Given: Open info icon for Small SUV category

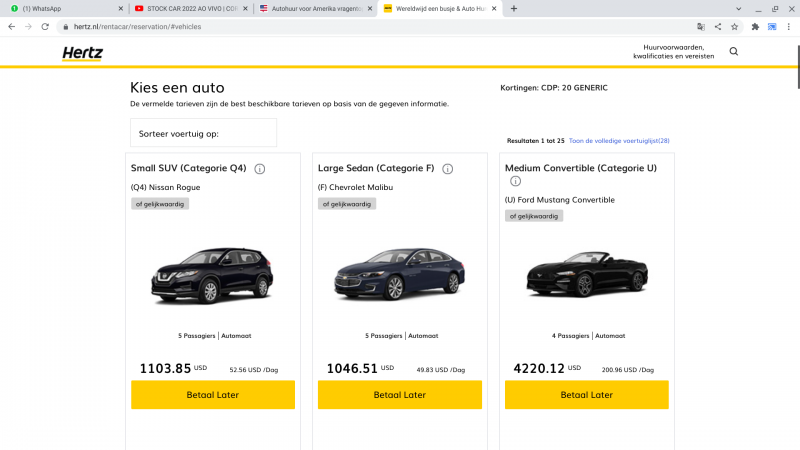Looking at the screenshot, I should pos(260,168).
